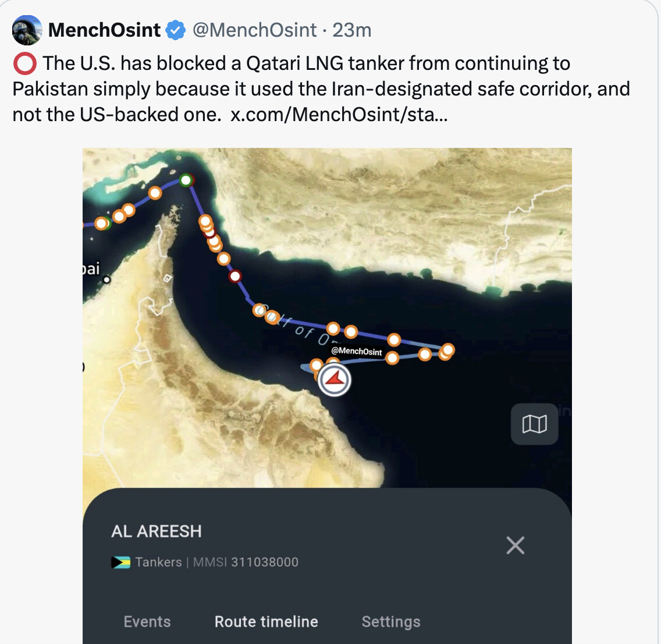This screenshot has height=644, width=661.
Task: Click the Bahamas flag icon
Action: click(120, 562)
